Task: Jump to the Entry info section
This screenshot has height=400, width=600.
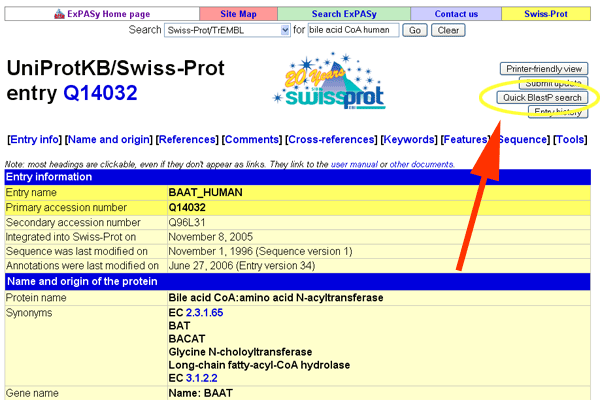Action: 37,141
